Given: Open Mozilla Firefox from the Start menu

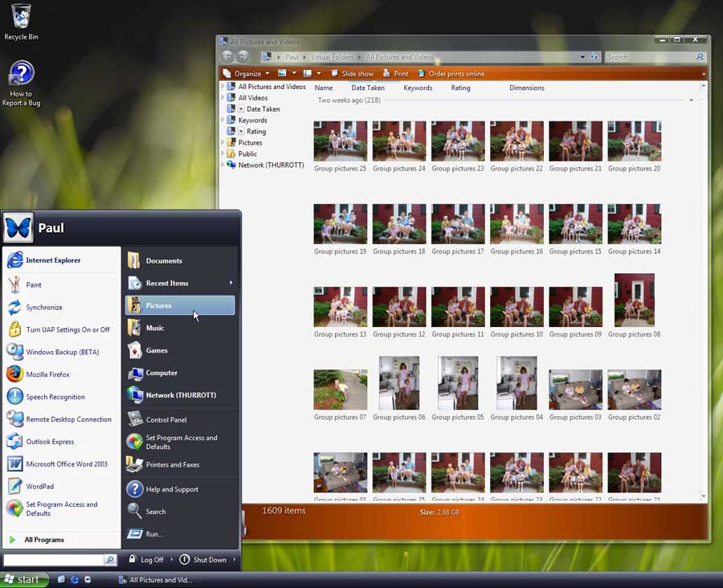Looking at the screenshot, I should [47, 374].
